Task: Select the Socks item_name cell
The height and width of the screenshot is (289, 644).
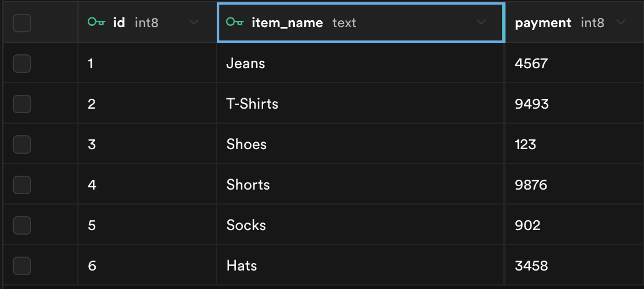Action: [246, 225]
